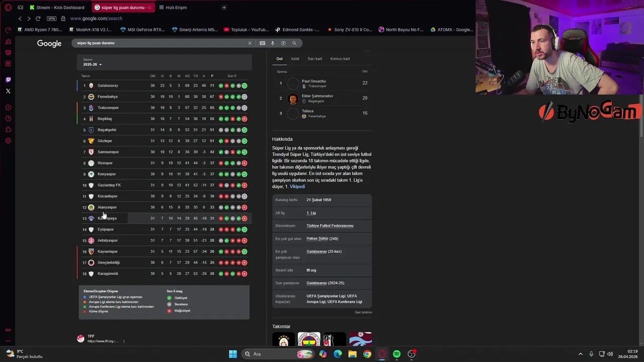
Task: Open the history clock icon in sidebar
Action: coord(8,119)
